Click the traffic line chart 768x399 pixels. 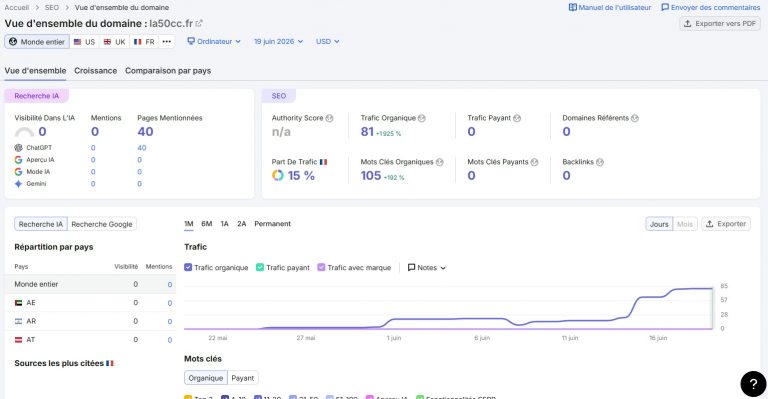[448, 307]
